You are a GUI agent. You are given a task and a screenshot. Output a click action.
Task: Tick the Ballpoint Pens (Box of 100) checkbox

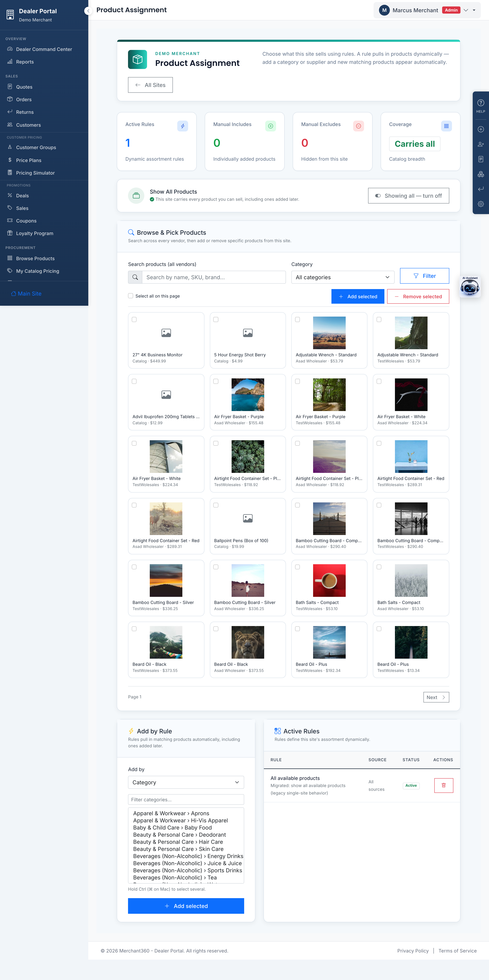[x=216, y=505]
